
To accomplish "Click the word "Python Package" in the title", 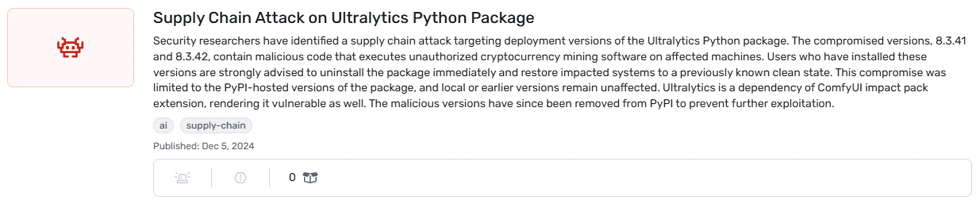I will [474, 18].
